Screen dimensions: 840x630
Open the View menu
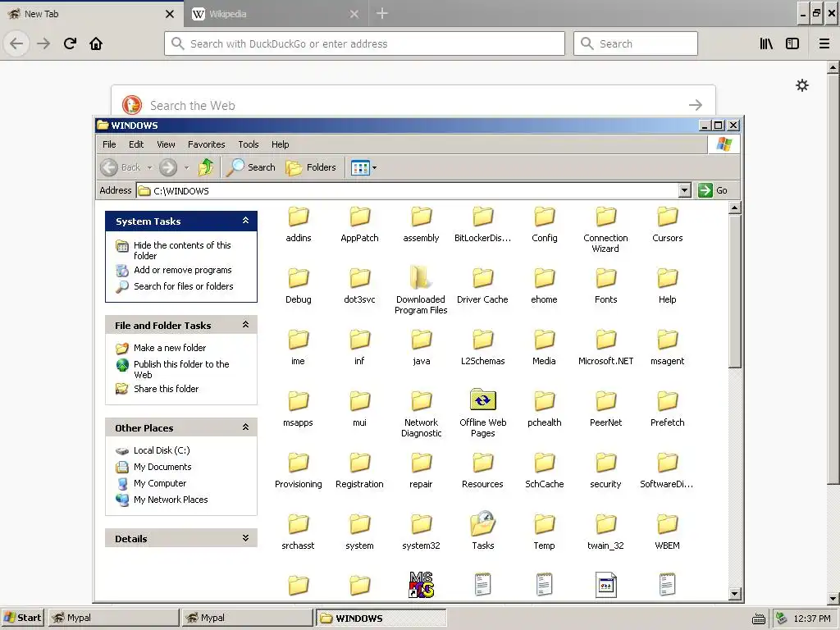pyautogui.click(x=166, y=144)
